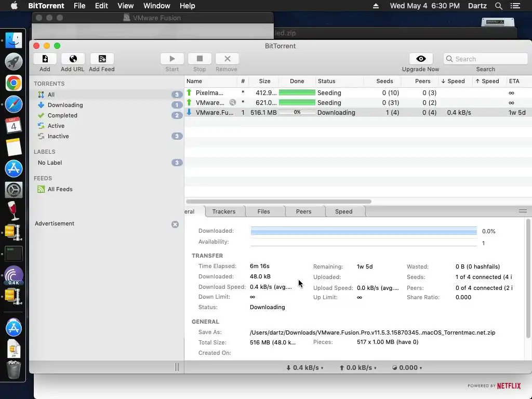
Task: Sort torrents by Status column
Action: 339,82
